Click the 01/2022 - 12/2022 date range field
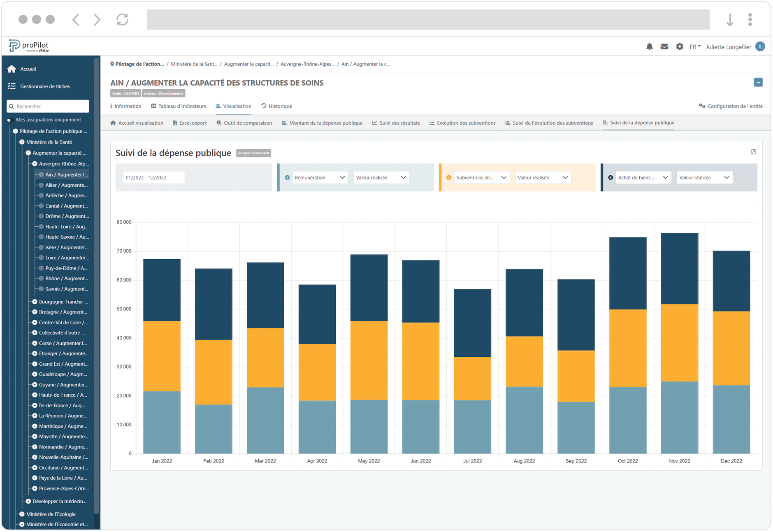Viewport: 773px width, 532px height. point(153,177)
